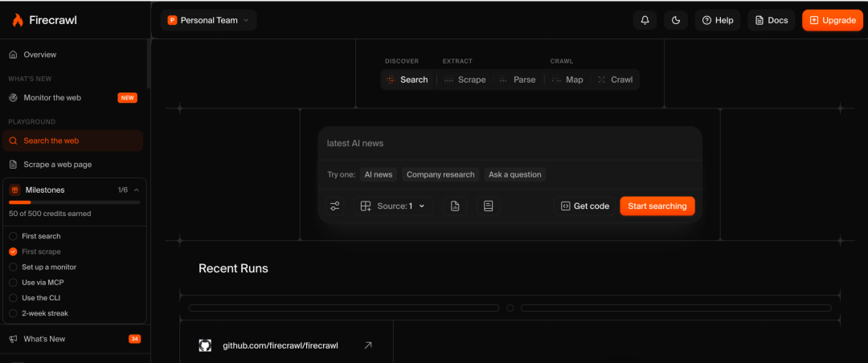This screenshot has height=363, width=868.
Task: Open the Personal Team dropdown
Action: (209, 20)
